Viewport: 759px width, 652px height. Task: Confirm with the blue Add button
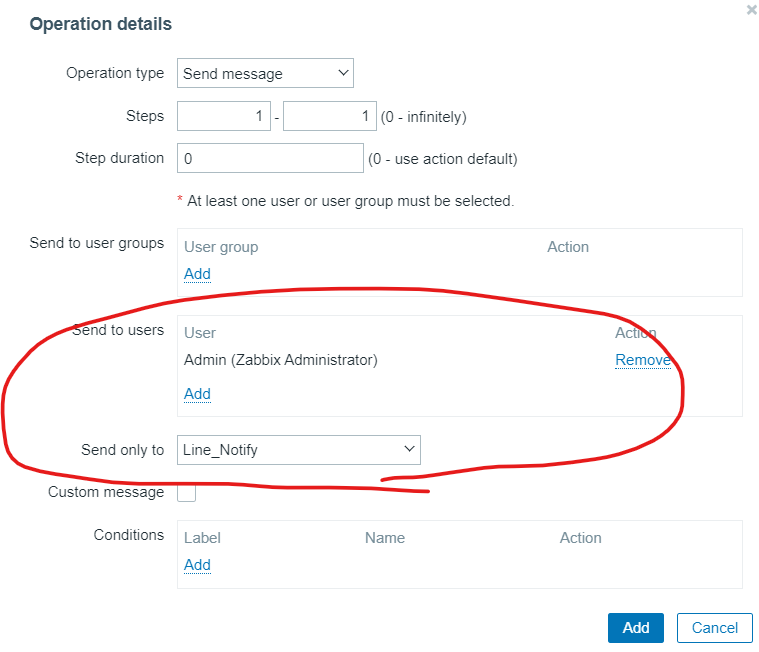(x=636, y=628)
